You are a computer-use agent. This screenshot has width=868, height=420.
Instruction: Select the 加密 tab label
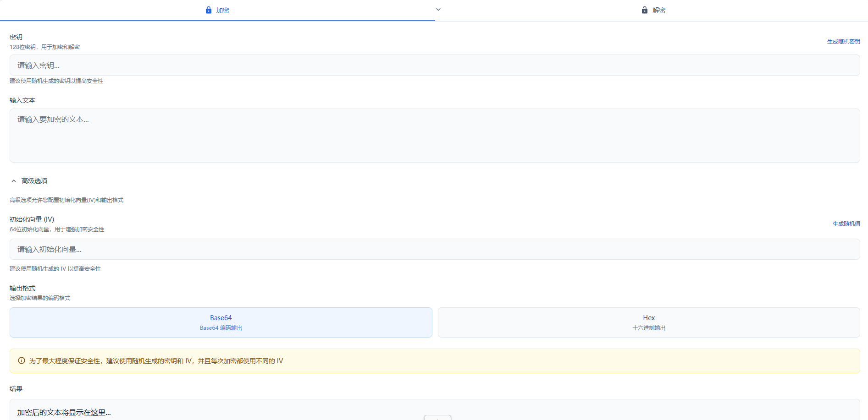click(222, 10)
